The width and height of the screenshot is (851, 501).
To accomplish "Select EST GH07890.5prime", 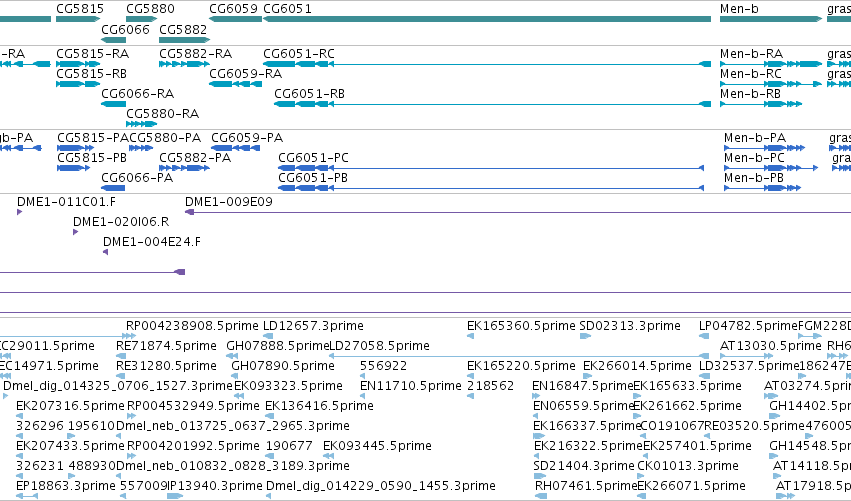I will click(283, 366).
